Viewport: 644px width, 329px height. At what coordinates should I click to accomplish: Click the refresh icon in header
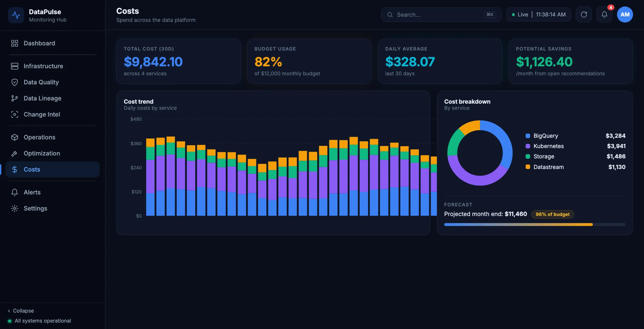tap(584, 14)
